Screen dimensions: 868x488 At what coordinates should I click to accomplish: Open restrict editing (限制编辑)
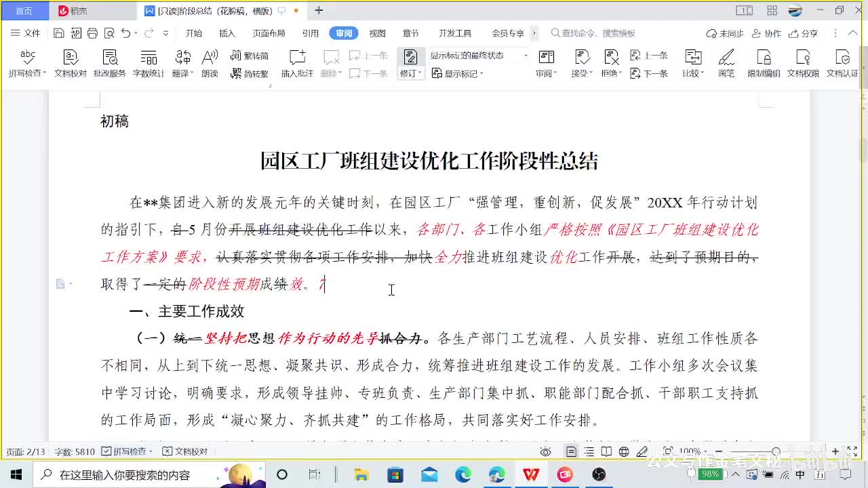pyautogui.click(x=764, y=64)
